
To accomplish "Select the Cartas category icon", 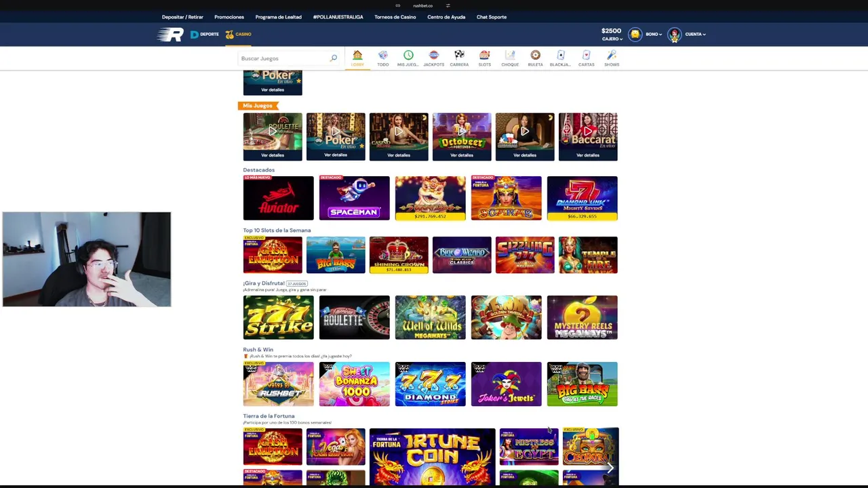I will click(x=586, y=55).
